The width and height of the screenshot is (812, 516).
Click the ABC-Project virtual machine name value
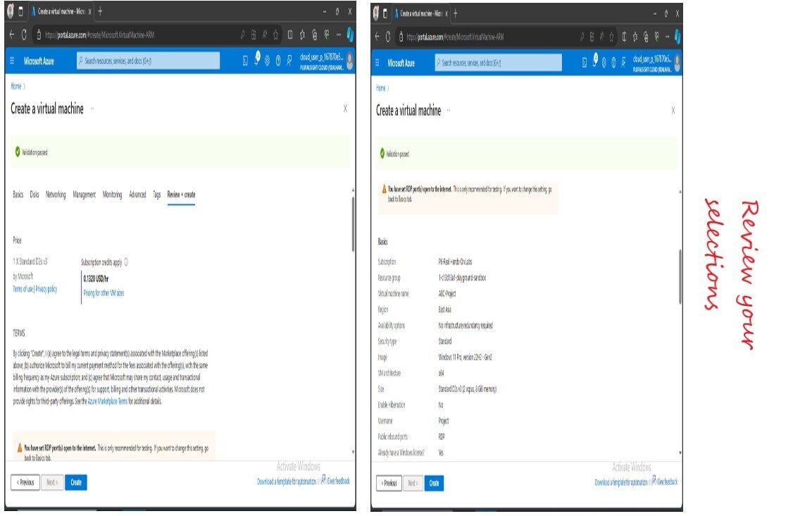(447, 293)
